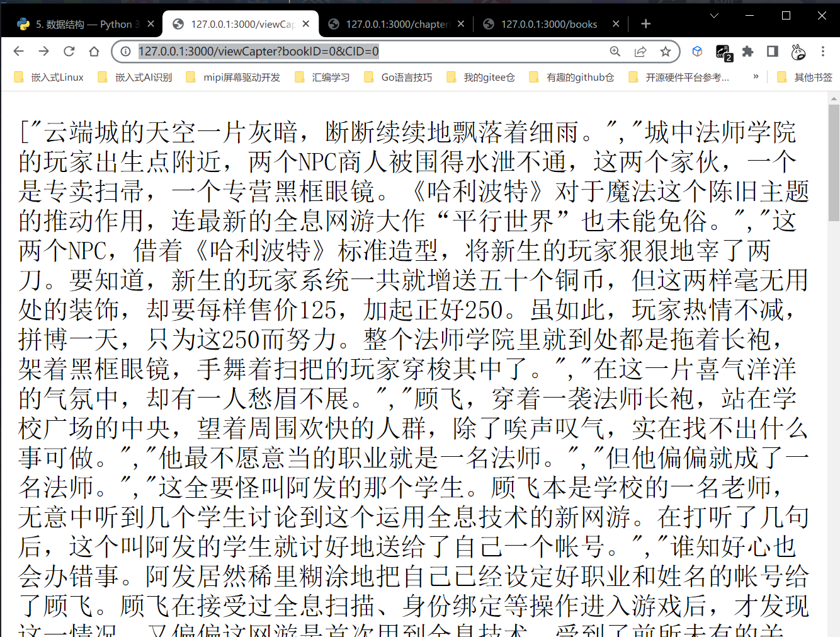Open 有趣的github仓 bookmark folder
840x637 pixels.
(x=572, y=77)
